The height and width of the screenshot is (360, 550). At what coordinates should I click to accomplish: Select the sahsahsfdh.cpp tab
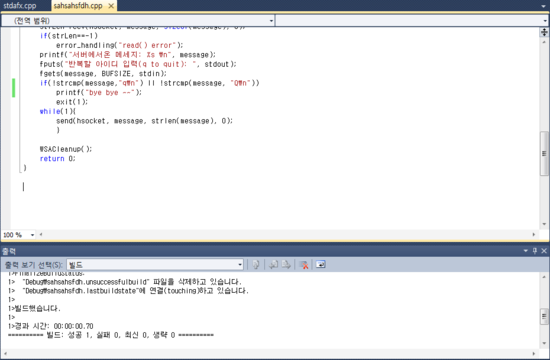pos(78,6)
